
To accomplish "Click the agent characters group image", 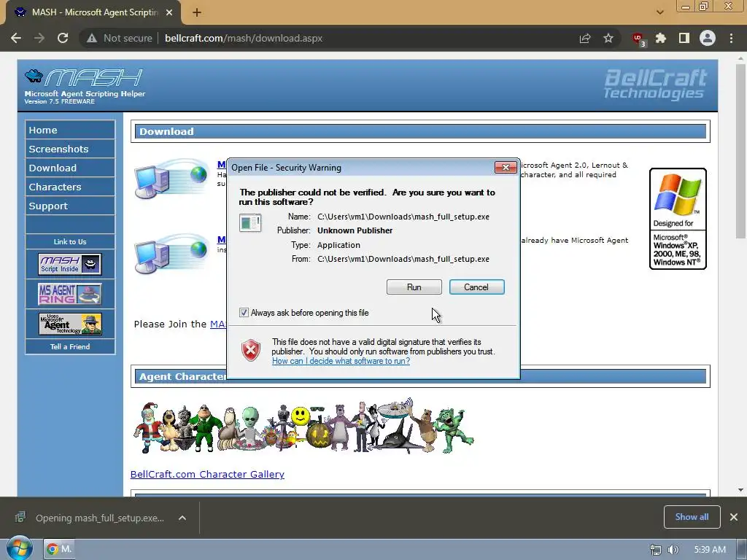I will [303, 426].
